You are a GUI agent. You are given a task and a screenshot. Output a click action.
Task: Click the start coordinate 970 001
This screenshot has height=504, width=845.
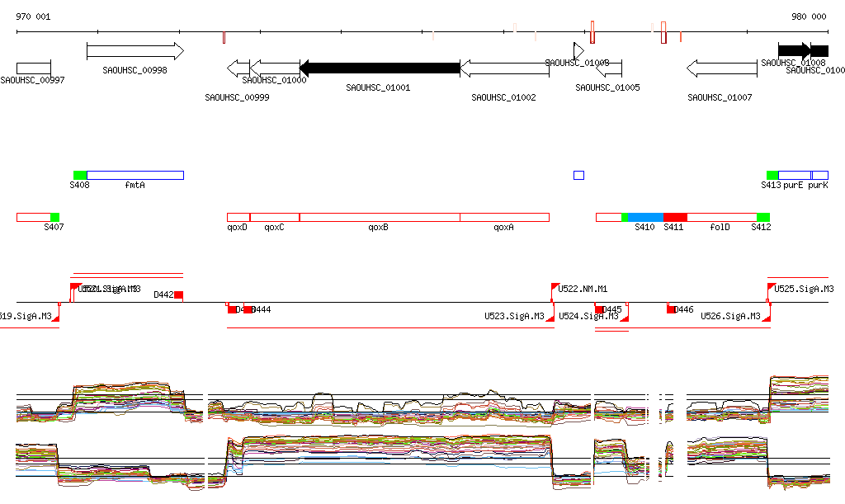tap(33, 16)
